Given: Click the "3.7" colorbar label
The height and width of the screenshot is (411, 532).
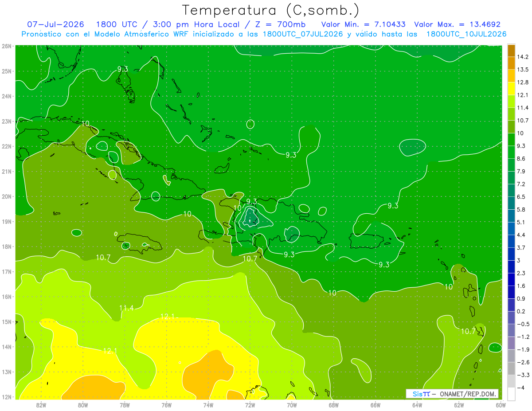Looking at the screenshot, I should pyautogui.click(x=521, y=247).
